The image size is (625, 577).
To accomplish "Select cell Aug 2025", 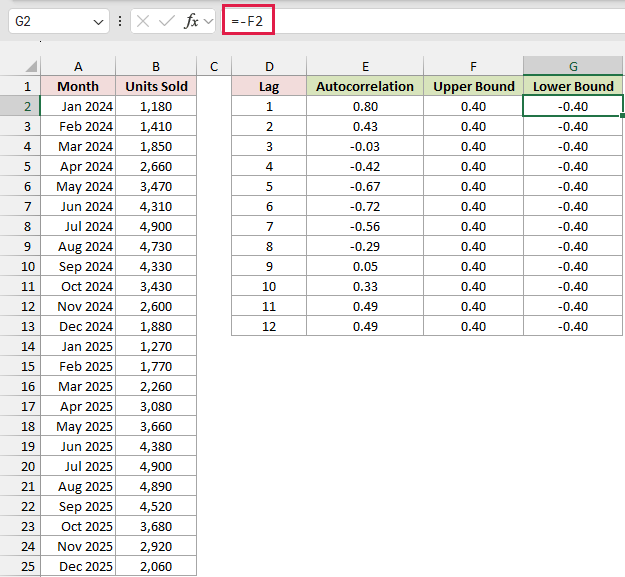I will (x=78, y=486).
